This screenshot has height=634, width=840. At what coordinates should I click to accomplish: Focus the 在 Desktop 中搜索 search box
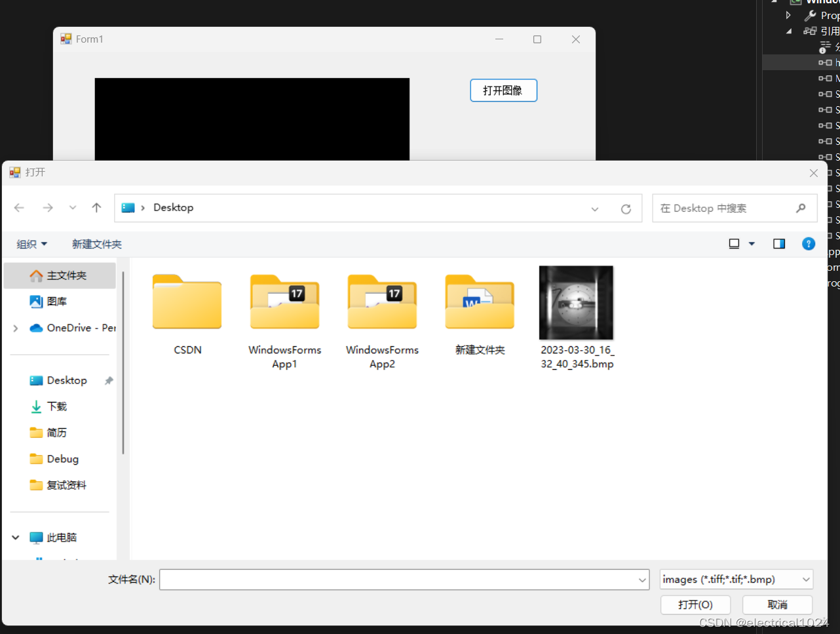pos(735,208)
